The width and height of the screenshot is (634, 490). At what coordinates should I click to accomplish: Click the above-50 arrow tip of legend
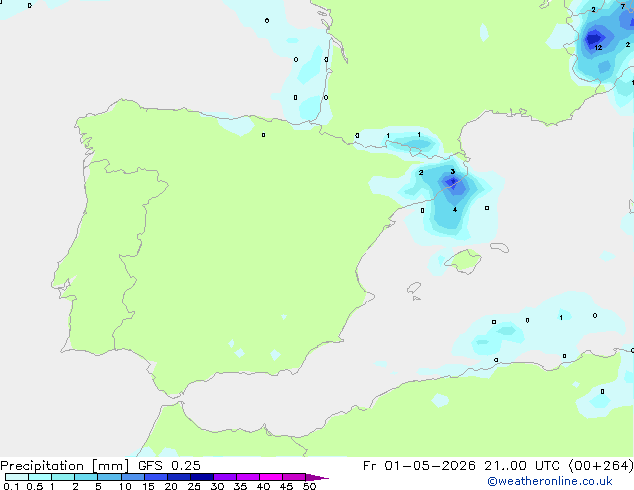(x=317, y=477)
